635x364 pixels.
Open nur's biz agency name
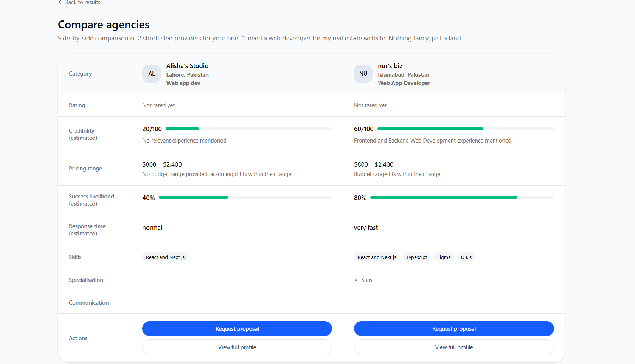coord(390,66)
